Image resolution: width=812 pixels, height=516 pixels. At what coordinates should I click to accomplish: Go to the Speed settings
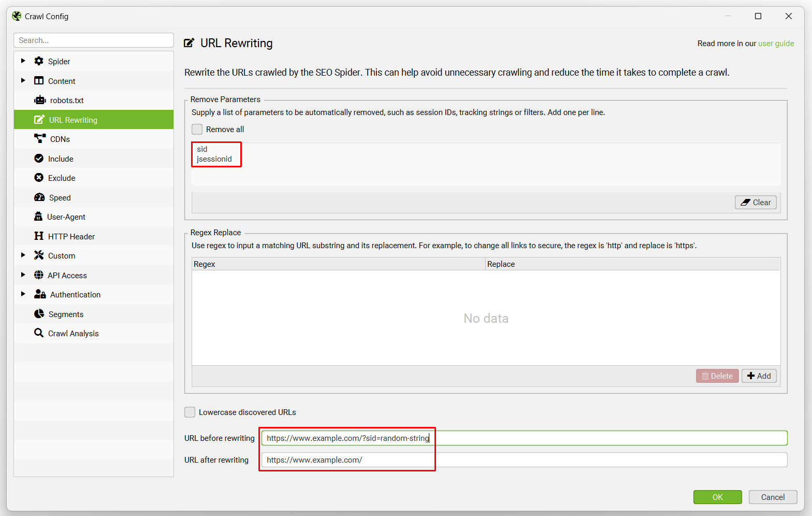[94, 197]
